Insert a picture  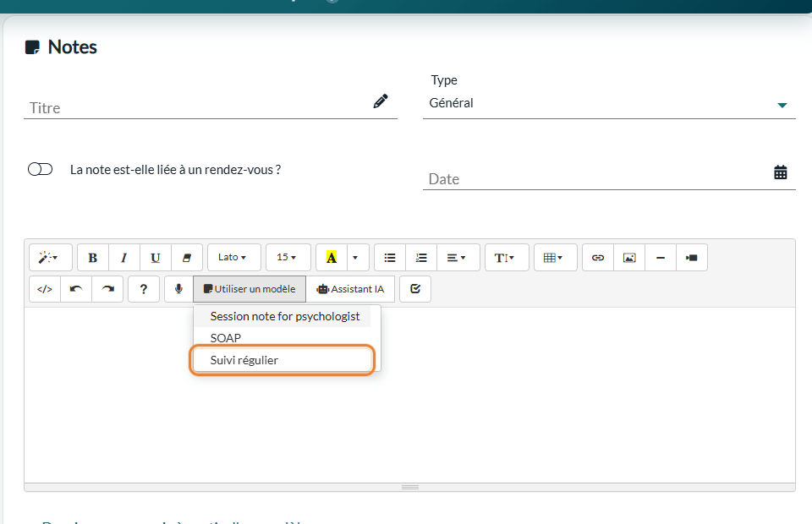click(629, 258)
